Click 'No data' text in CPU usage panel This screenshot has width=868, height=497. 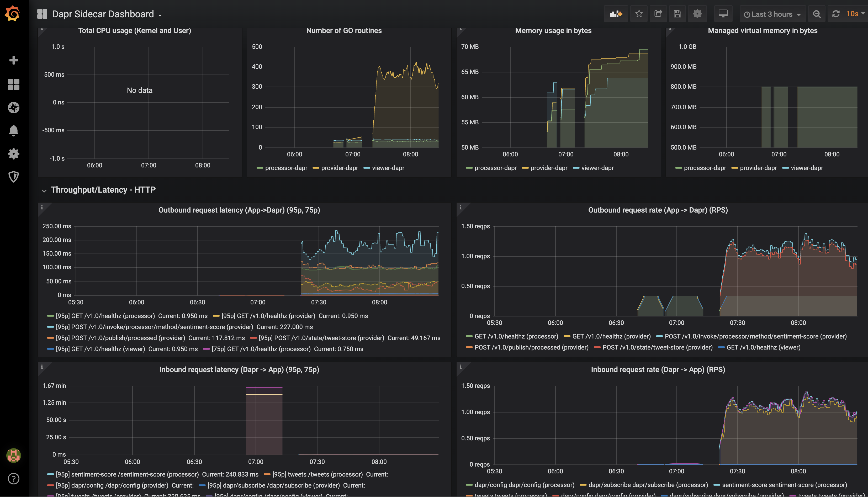click(x=140, y=91)
